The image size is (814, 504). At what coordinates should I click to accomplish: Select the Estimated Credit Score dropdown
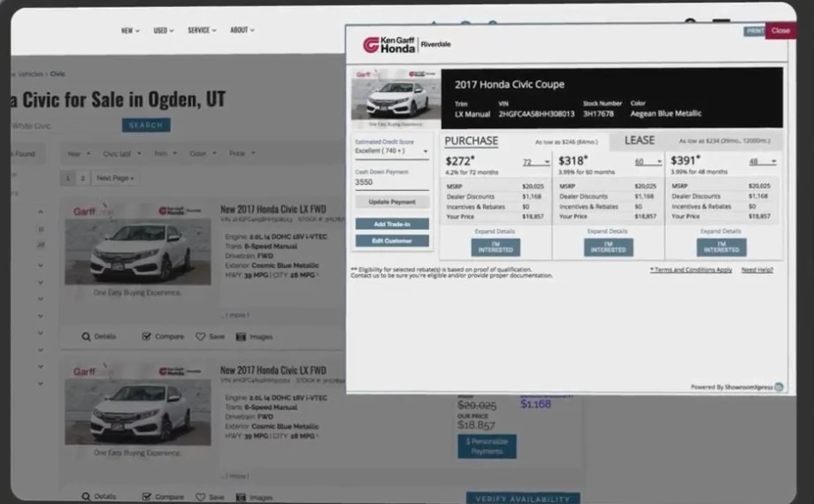click(391, 151)
